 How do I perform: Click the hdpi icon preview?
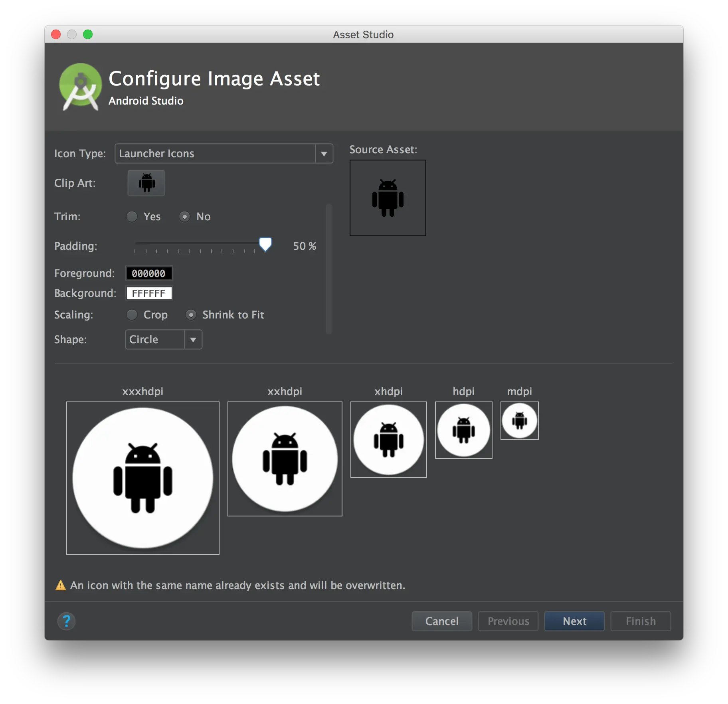[464, 430]
